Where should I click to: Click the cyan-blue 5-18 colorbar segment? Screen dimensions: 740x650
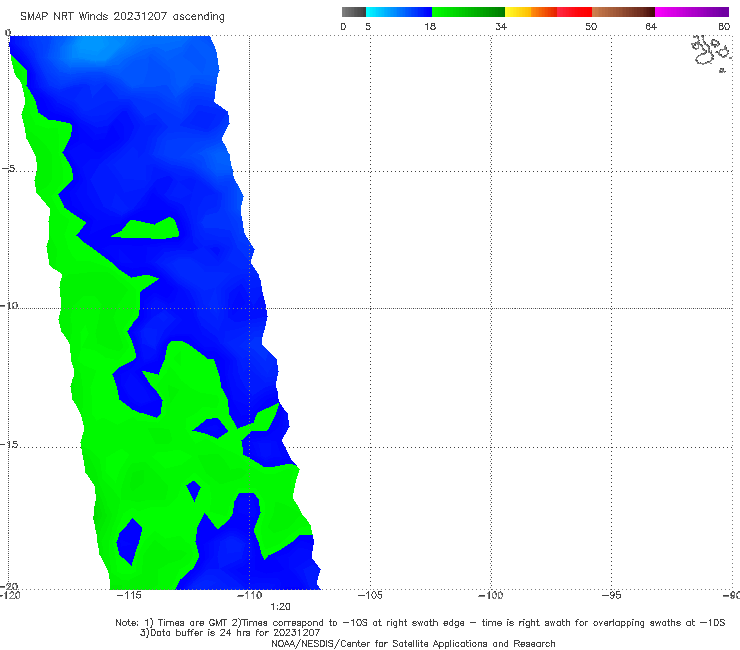(x=399, y=12)
